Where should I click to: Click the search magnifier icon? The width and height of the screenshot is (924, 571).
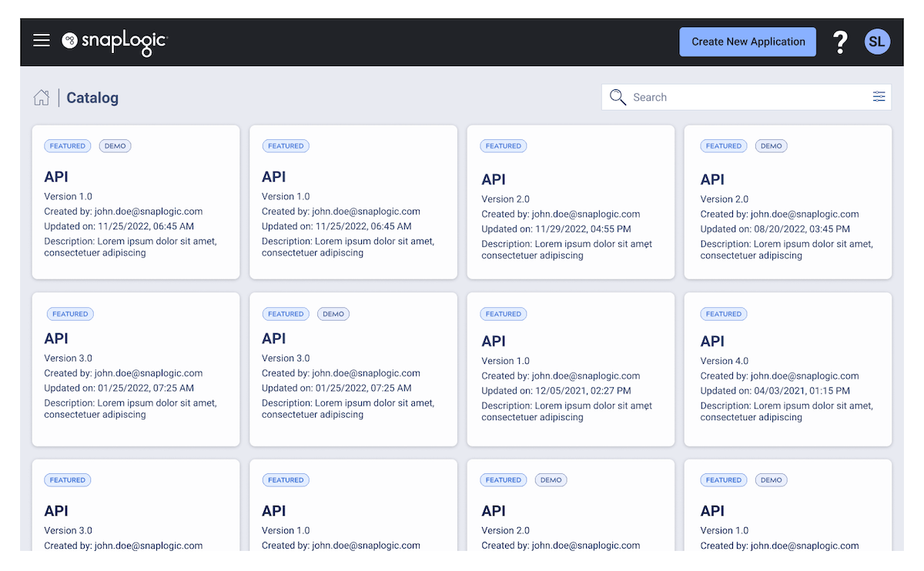tap(618, 97)
